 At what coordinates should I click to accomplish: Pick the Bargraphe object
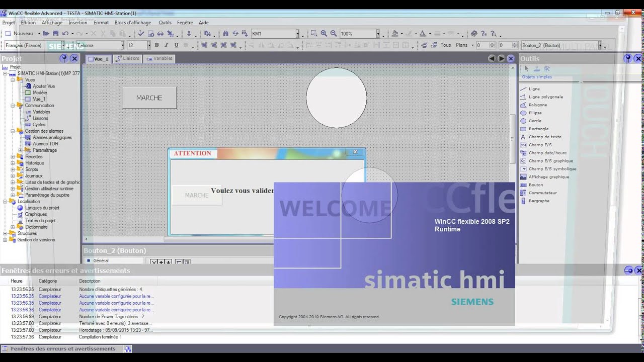[x=539, y=201]
